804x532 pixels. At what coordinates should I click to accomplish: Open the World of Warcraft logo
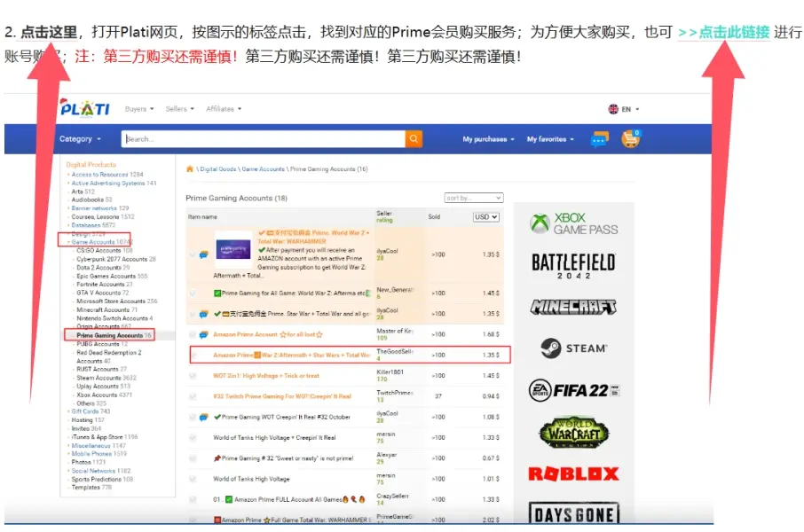(573, 433)
